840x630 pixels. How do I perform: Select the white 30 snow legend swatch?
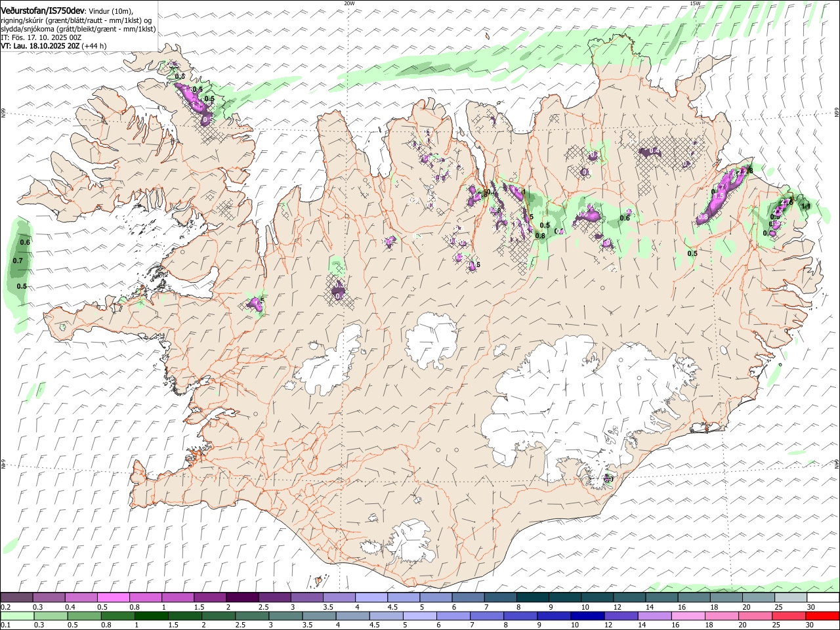[823, 598]
